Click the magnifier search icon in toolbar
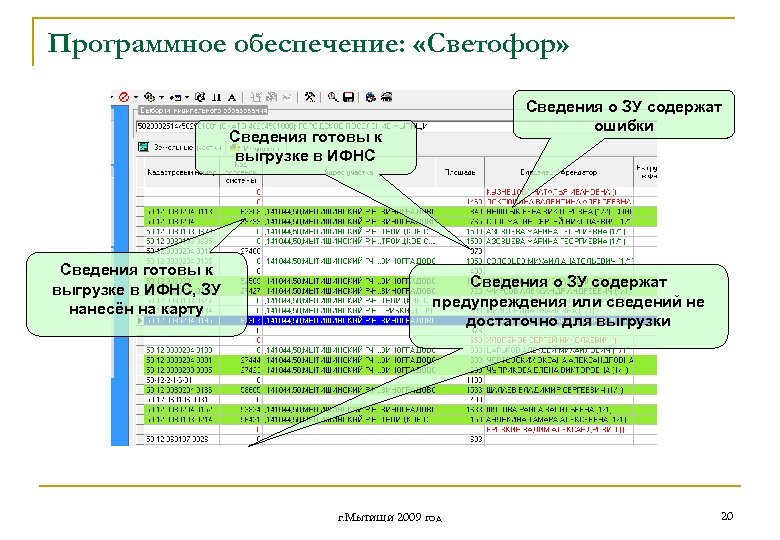The image size is (780, 540). (333, 97)
